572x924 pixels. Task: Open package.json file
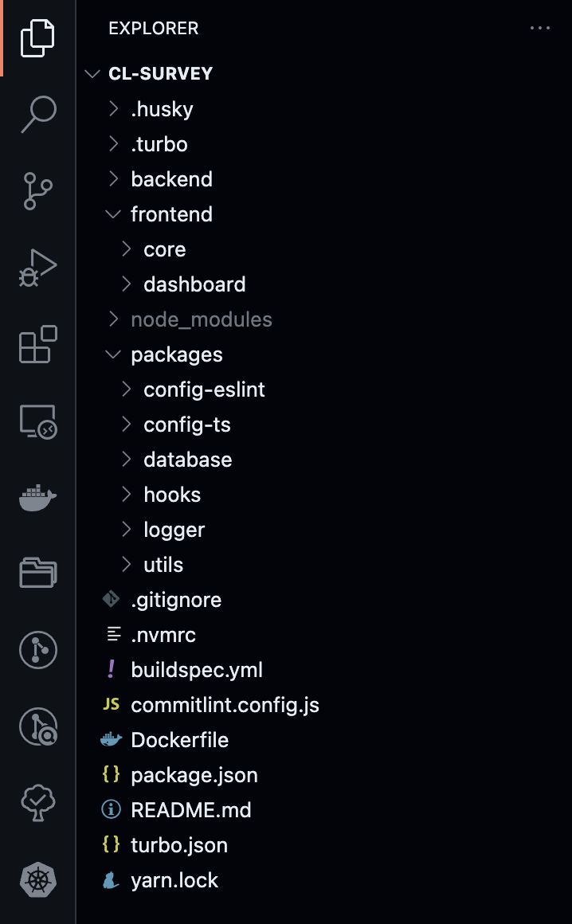pos(194,775)
